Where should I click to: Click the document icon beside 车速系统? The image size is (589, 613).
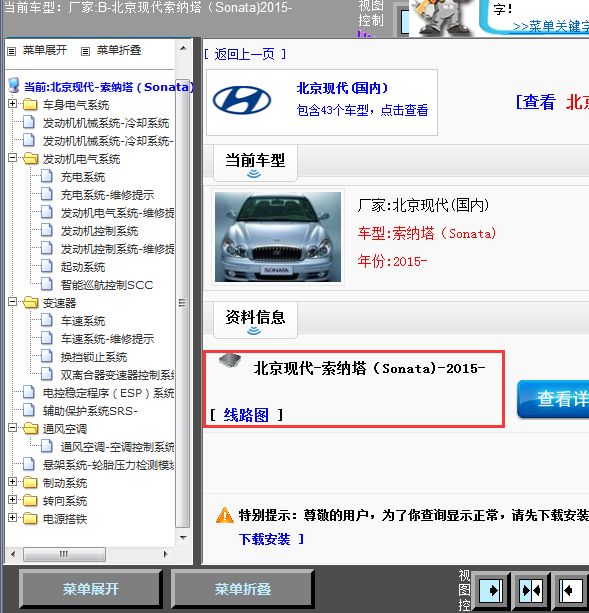point(47,320)
